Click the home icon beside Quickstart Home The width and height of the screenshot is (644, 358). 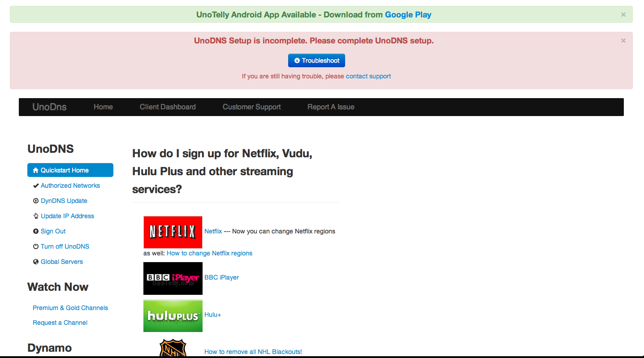click(36, 170)
